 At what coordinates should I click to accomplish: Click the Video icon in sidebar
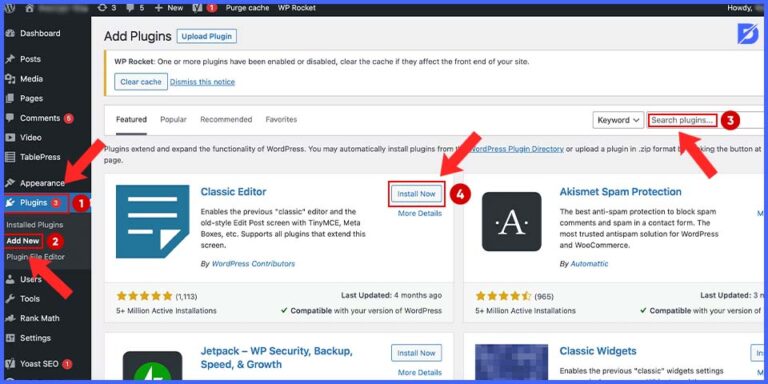point(10,138)
